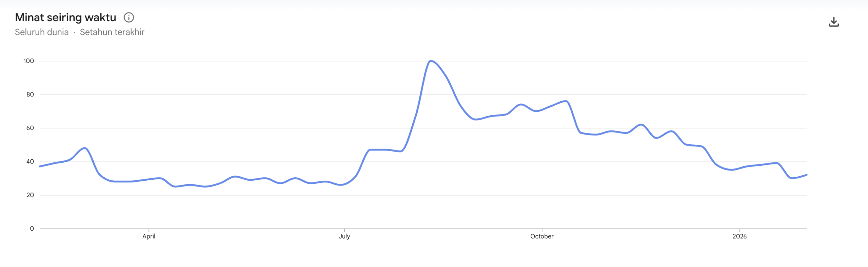Click the small early peak before April

pyautogui.click(x=85, y=148)
